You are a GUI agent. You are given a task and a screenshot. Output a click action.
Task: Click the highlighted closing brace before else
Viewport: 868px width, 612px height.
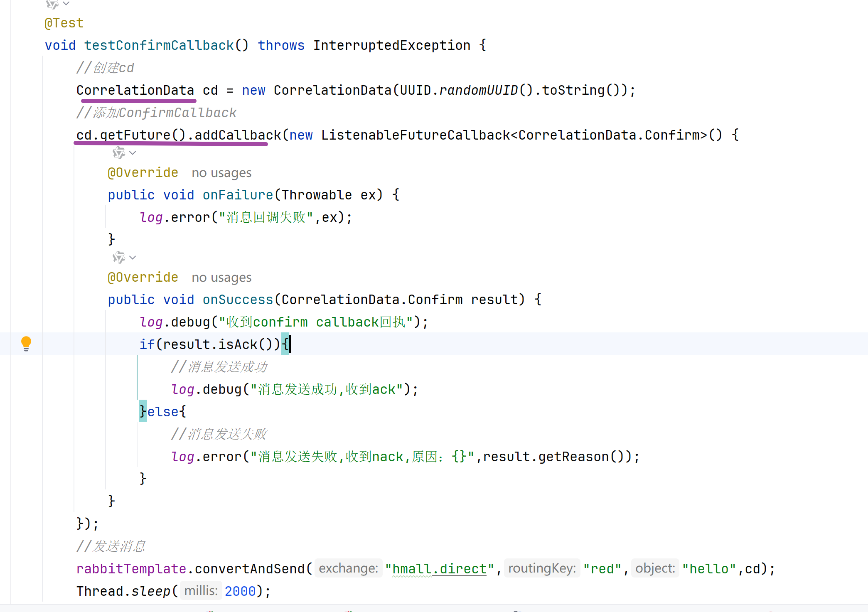point(143,412)
